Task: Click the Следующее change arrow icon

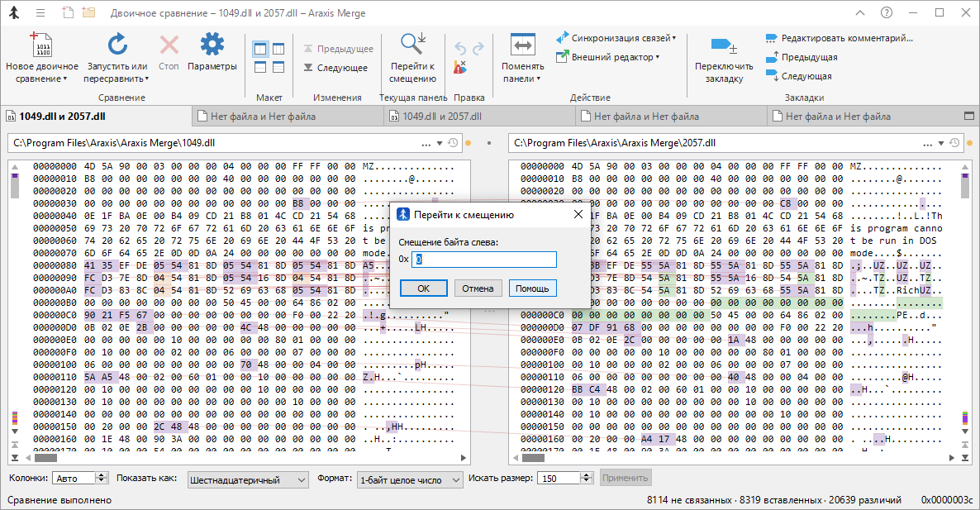Action: coord(308,68)
